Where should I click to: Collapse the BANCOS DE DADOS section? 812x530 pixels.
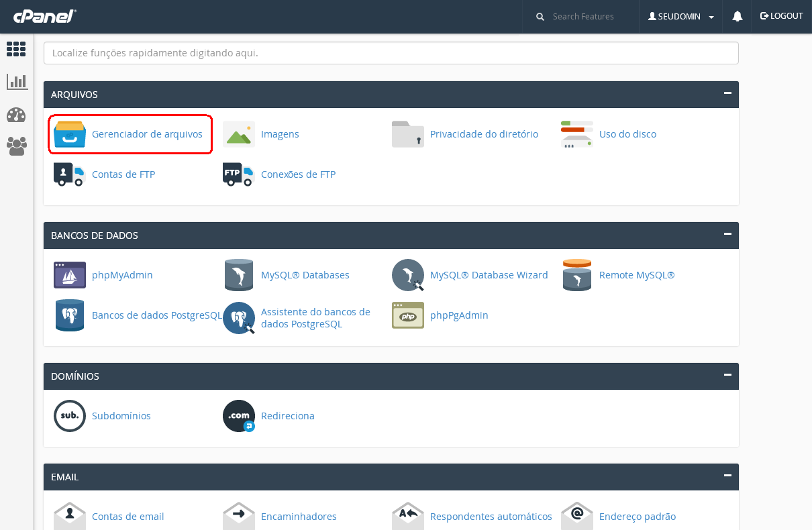point(727,234)
